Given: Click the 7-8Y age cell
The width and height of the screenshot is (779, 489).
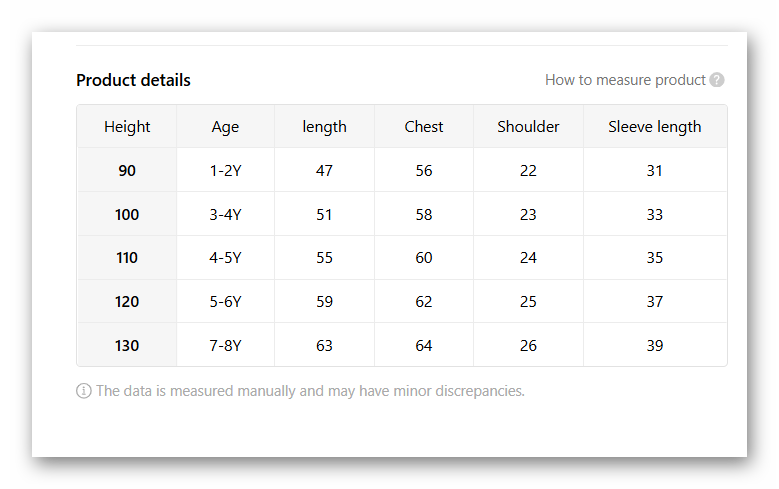Looking at the screenshot, I should click(x=225, y=346).
